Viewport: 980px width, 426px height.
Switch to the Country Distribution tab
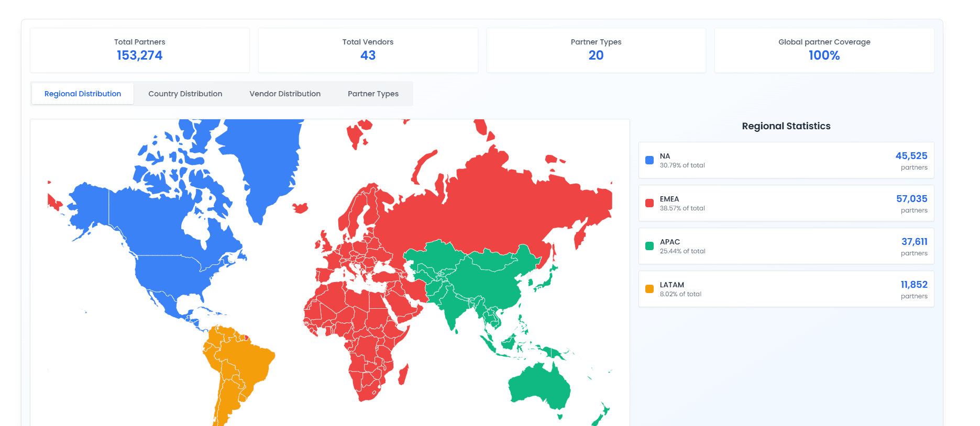185,94
